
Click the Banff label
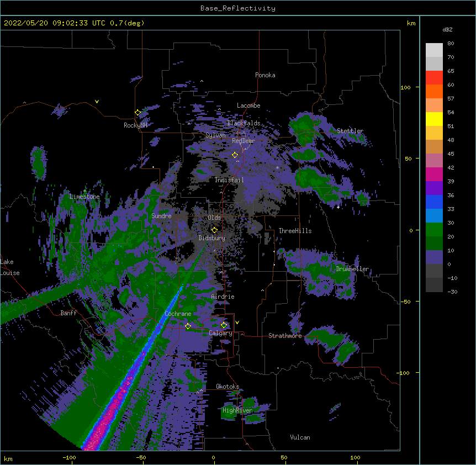(68, 313)
